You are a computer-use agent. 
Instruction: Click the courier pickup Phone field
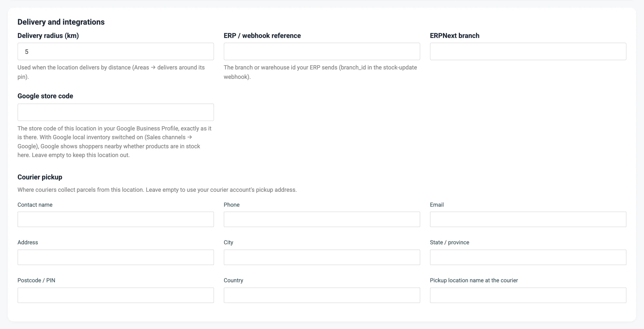click(322, 219)
